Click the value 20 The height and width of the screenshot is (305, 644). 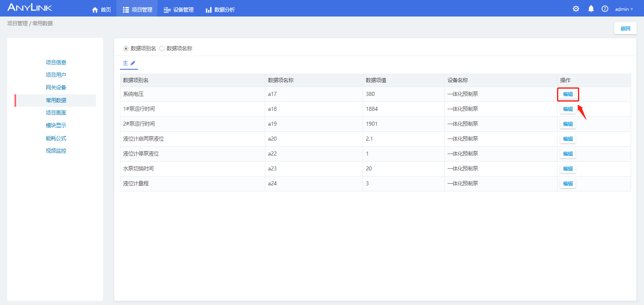pyautogui.click(x=369, y=168)
